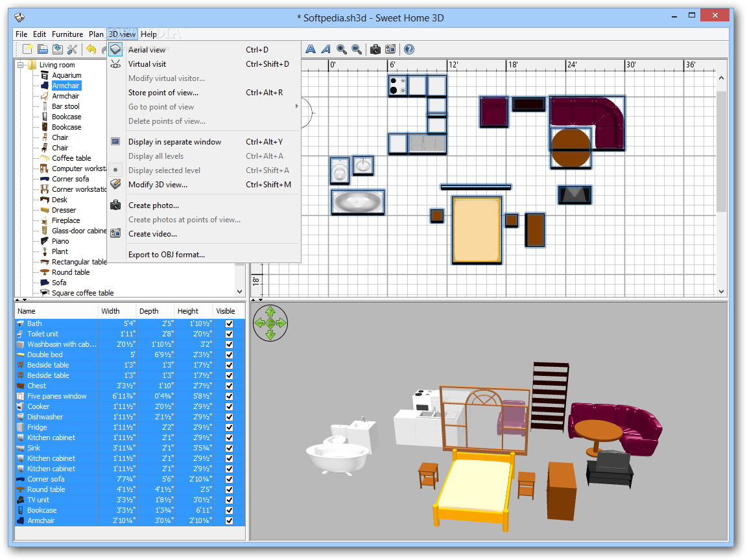Click the dark TV unit in 3D view
This screenshot has height=560, width=747.
610,469
